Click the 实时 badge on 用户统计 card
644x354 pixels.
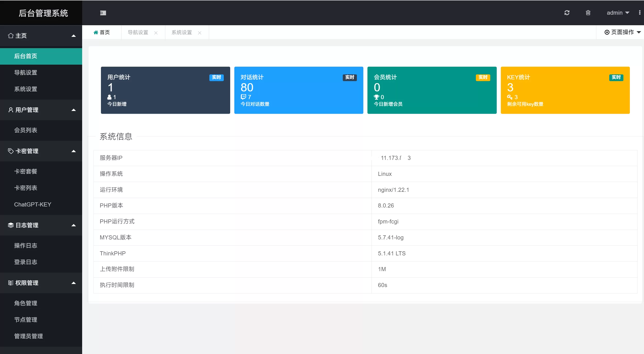[216, 77]
